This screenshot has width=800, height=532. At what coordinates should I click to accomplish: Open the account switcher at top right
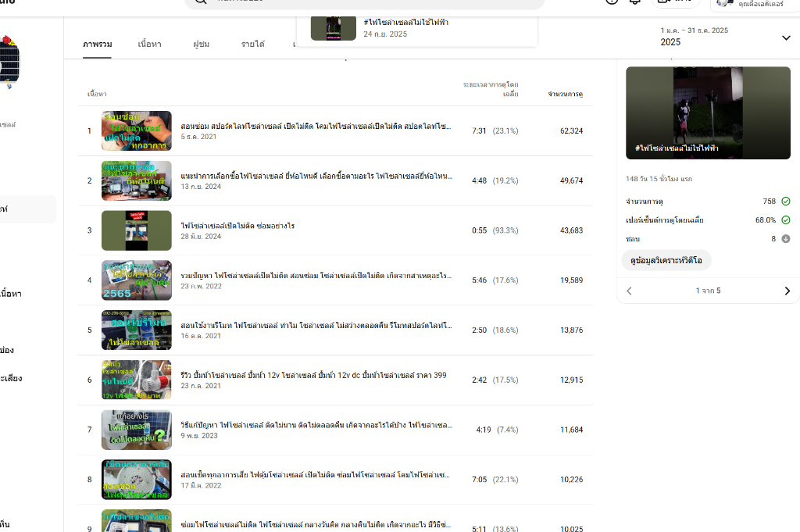pyautogui.click(x=754, y=2)
